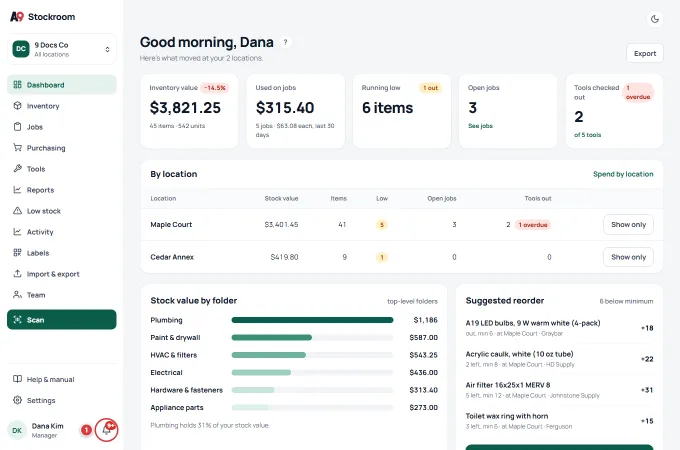Click the +31 reorder quantity
The height and width of the screenshot is (450, 680).
tap(647, 390)
